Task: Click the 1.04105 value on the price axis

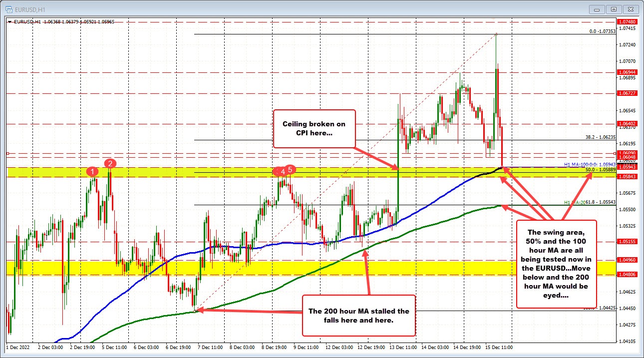Action: pyautogui.click(x=627, y=341)
